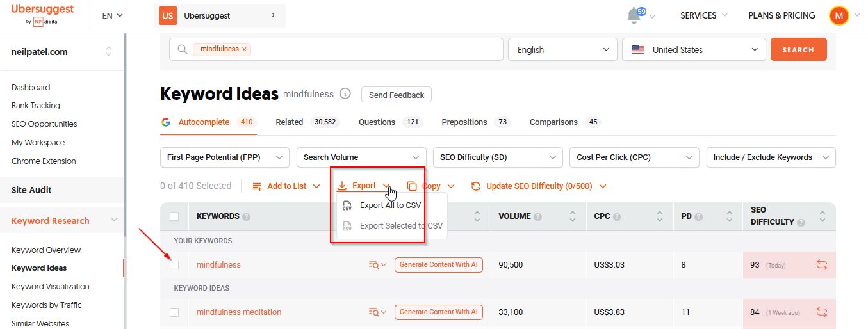Sort by the SEO DIFFICULTY column arrows
Screen dimensions: 868x329
click(x=823, y=216)
